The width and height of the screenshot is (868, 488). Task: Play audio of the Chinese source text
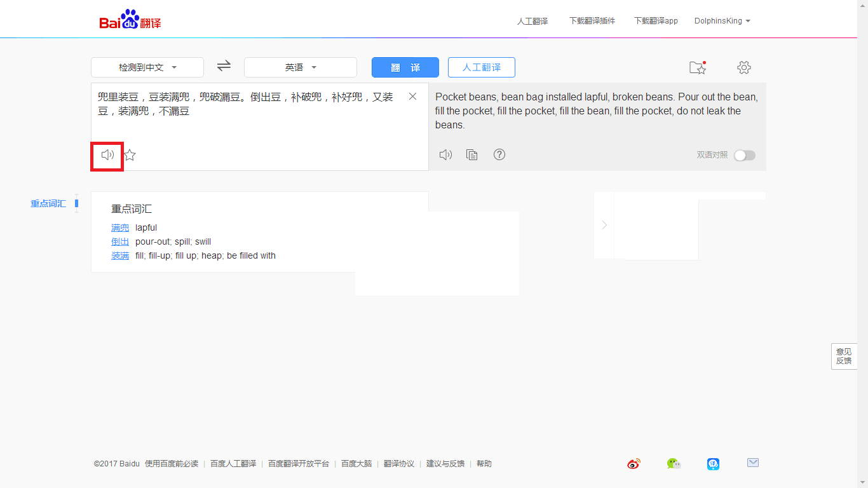tap(107, 155)
